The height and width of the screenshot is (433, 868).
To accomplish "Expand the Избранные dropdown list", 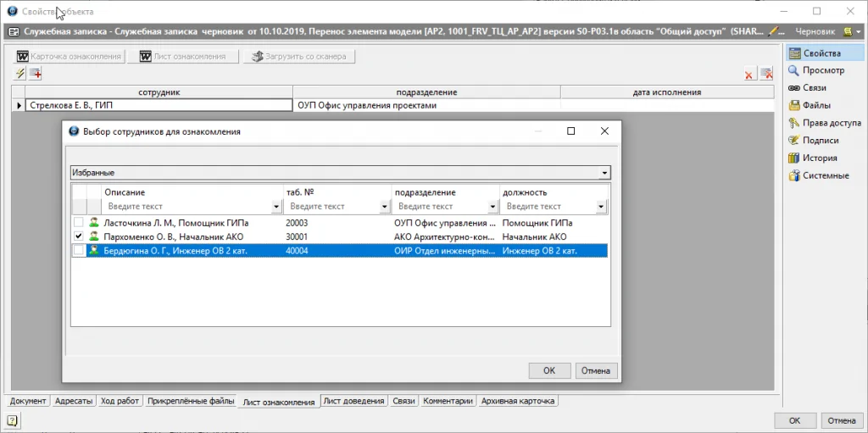I will pos(604,173).
